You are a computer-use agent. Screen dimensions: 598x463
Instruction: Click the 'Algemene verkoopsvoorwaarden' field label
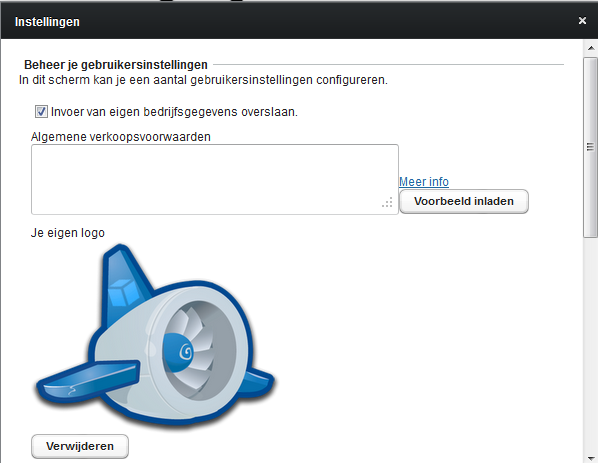(x=121, y=137)
